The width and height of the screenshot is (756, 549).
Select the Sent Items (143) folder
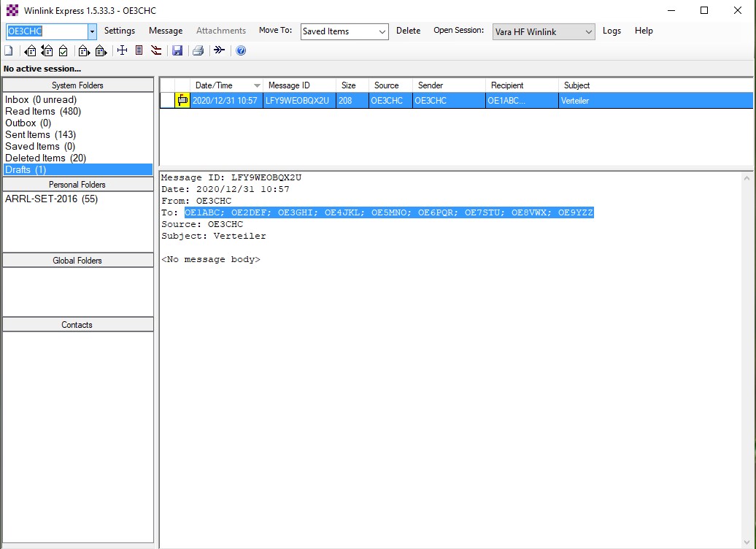41,134
